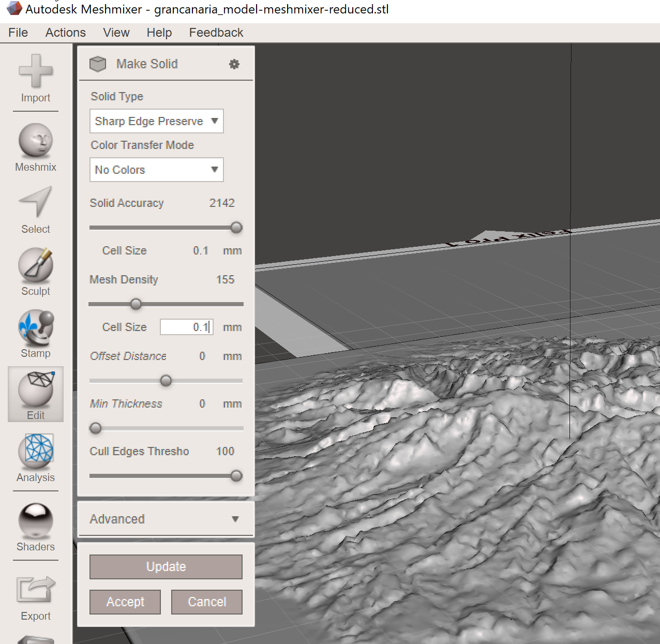Click the Mesh Density Cell Size field
Screen dimensions: 660x644
[186, 327]
